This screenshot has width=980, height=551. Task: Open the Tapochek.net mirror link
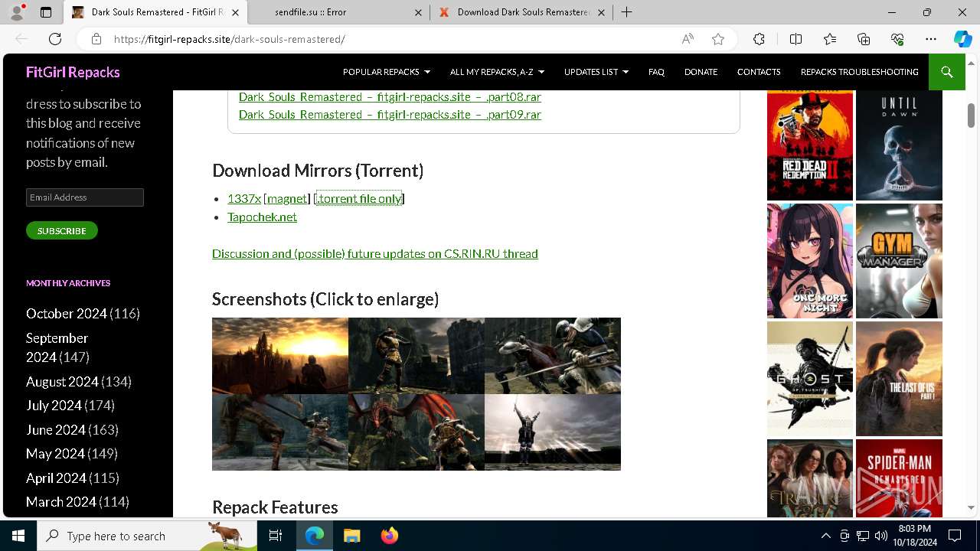coord(262,217)
